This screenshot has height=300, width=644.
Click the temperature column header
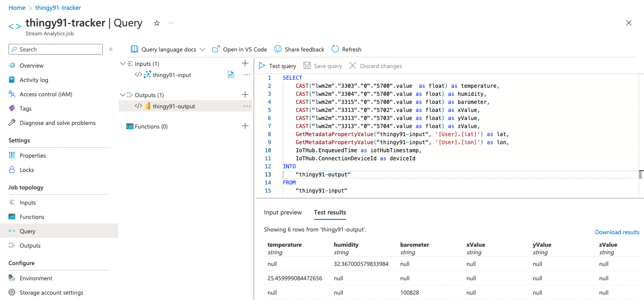click(285, 245)
